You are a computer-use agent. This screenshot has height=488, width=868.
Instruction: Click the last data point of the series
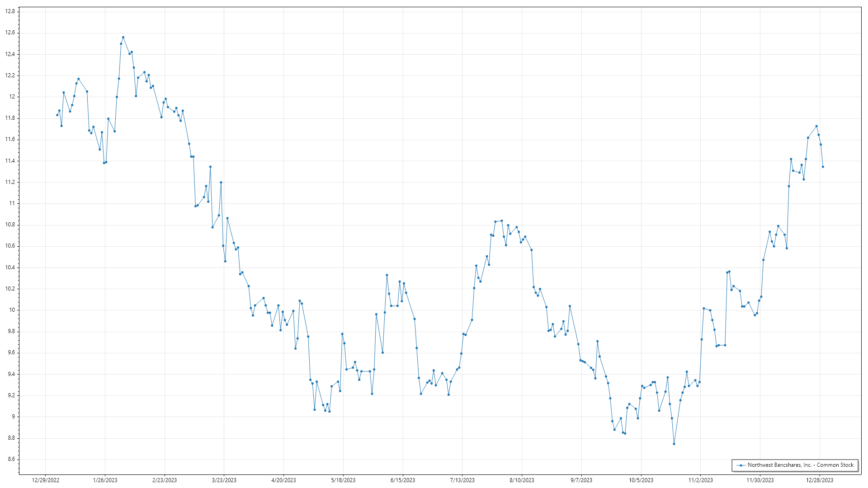823,167
